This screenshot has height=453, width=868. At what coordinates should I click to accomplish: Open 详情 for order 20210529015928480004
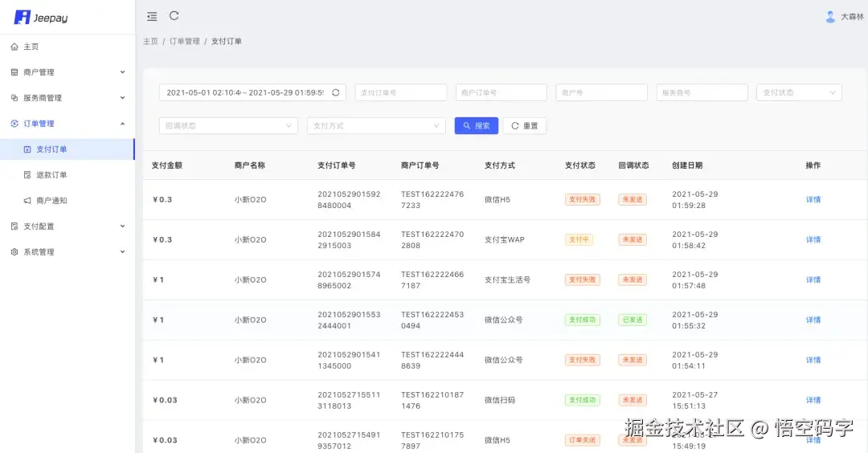(x=813, y=200)
